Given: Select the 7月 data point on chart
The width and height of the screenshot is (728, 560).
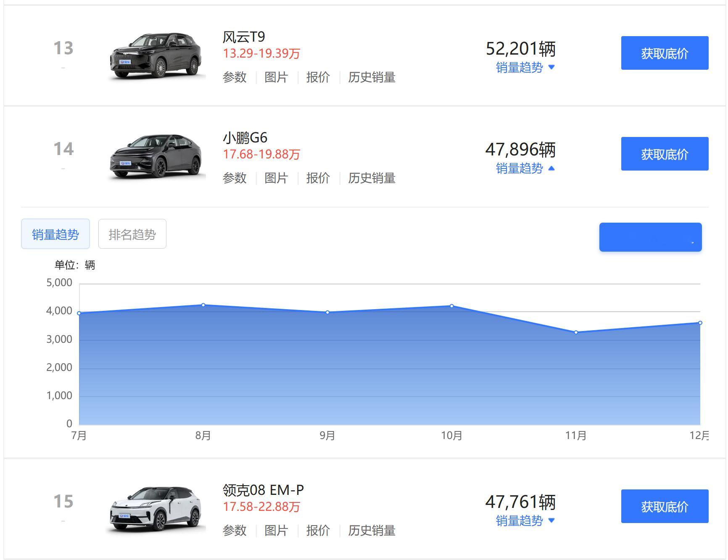Looking at the screenshot, I should click(79, 313).
